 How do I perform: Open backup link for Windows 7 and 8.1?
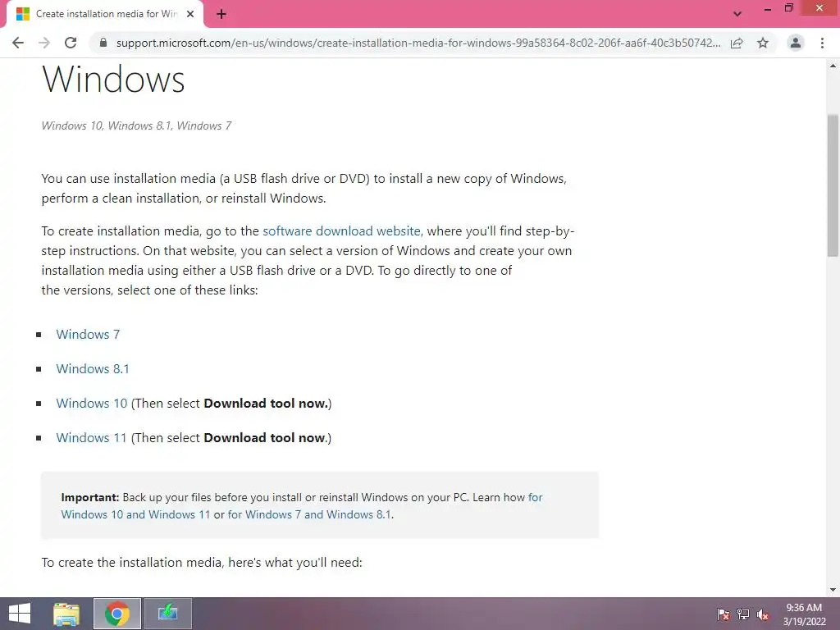tap(309, 514)
